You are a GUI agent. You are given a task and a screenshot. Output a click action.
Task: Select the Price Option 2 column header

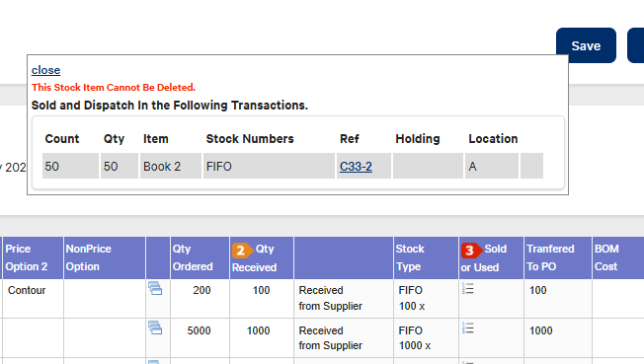click(x=33, y=257)
